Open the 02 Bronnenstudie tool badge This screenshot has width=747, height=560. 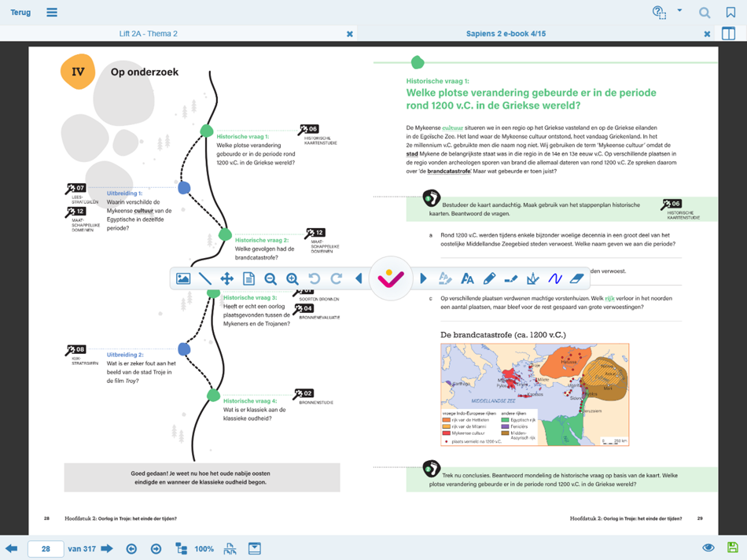click(x=304, y=394)
